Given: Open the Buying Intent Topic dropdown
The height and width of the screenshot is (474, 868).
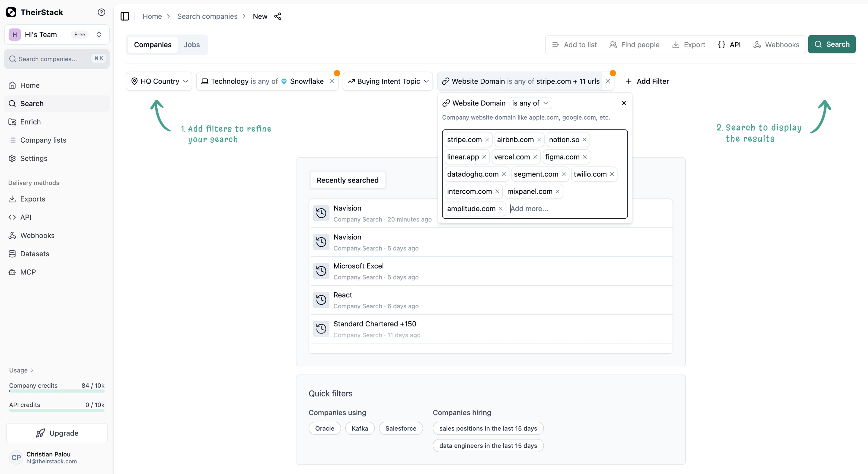Looking at the screenshot, I should (388, 81).
